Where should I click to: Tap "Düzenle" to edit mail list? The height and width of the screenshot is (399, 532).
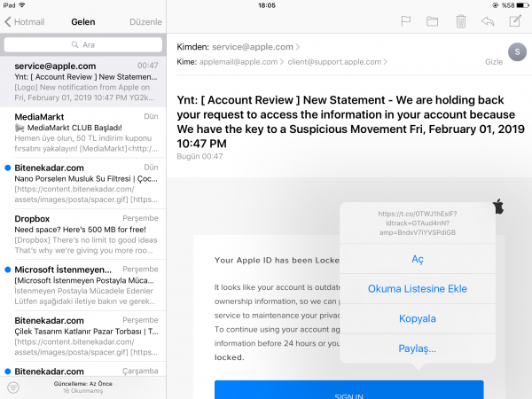pos(145,21)
